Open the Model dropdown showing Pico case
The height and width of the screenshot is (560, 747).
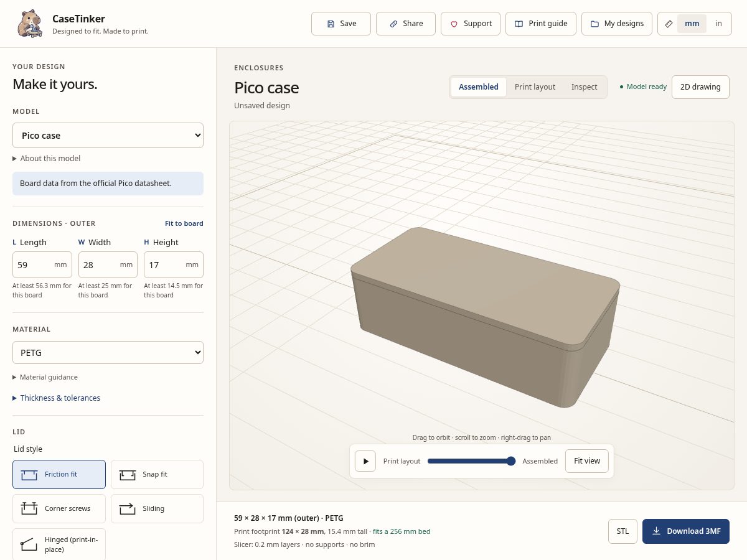108,135
